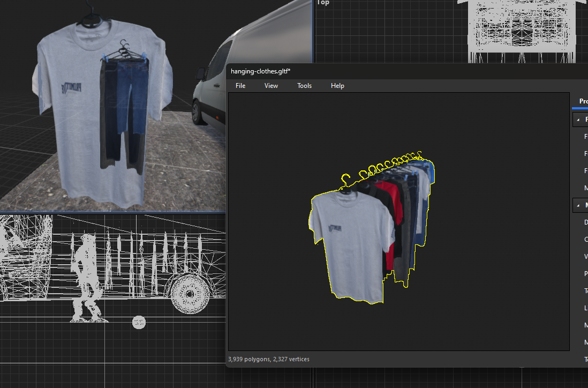Open the Tools menu
The image size is (588, 388).
click(304, 86)
